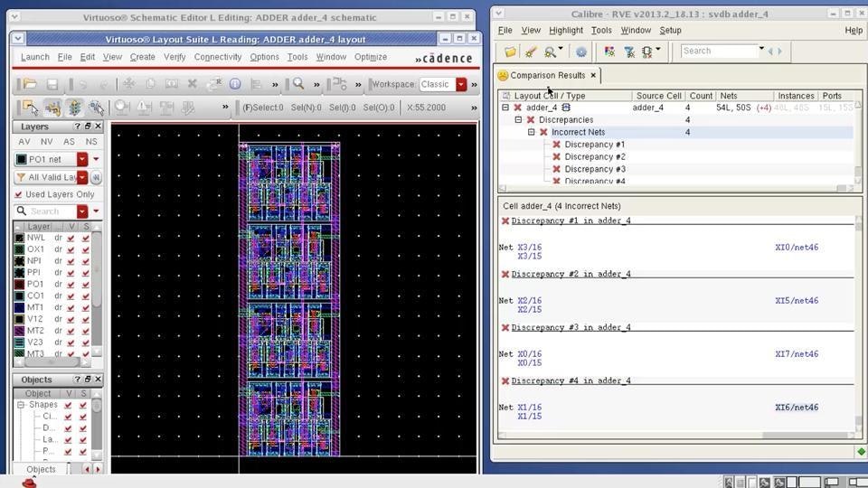Toggle MT2 layer visibility checkbox
This screenshot has height=488, width=868.
71,331
